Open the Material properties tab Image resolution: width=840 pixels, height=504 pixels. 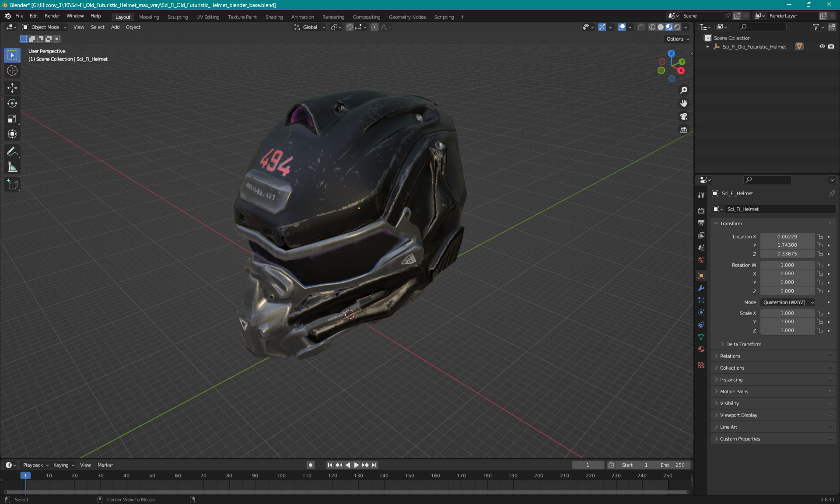click(x=701, y=349)
